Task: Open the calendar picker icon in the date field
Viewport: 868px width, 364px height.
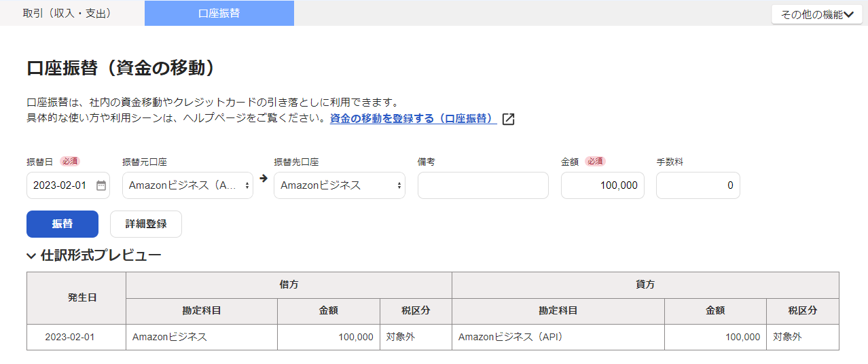Action: tap(101, 185)
